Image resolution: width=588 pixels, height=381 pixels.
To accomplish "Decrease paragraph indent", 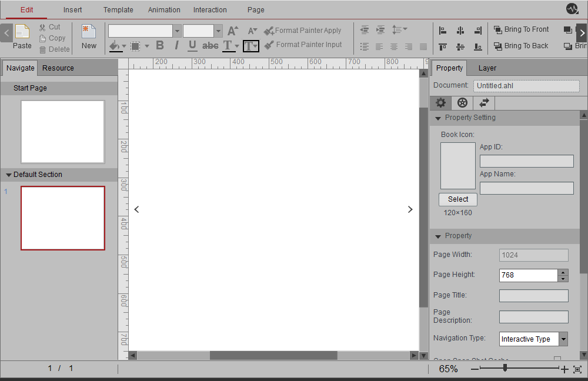I will (365, 29).
